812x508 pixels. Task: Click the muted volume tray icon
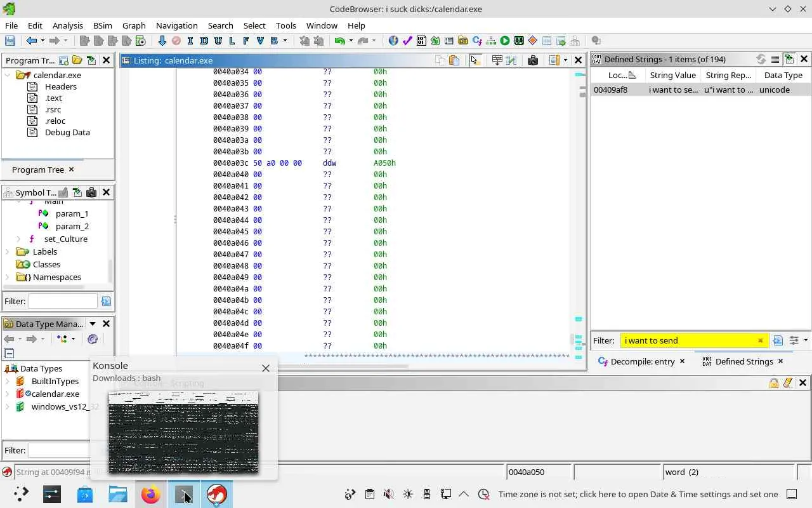(389, 494)
